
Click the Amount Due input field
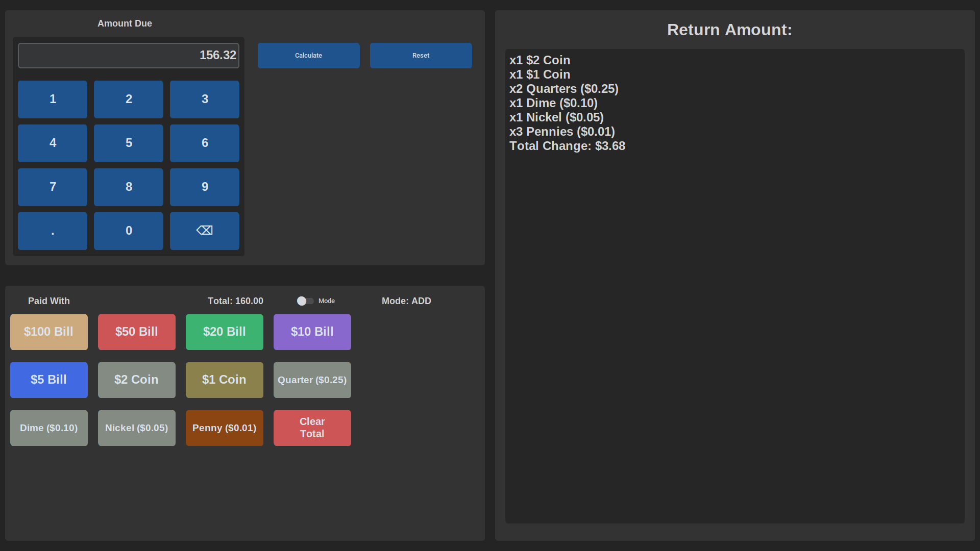[x=129, y=56]
